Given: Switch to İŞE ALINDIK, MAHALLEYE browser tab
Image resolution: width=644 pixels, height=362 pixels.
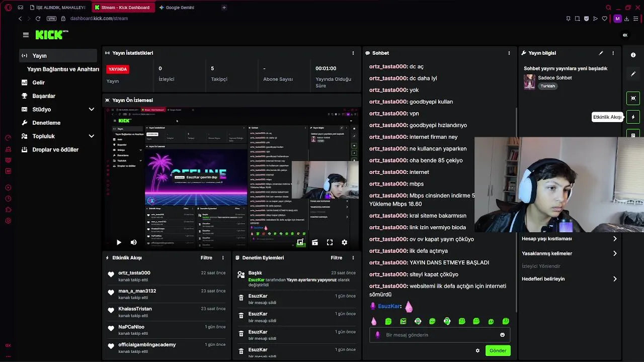Looking at the screenshot, I should pyautogui.click(x=58, y=8).
